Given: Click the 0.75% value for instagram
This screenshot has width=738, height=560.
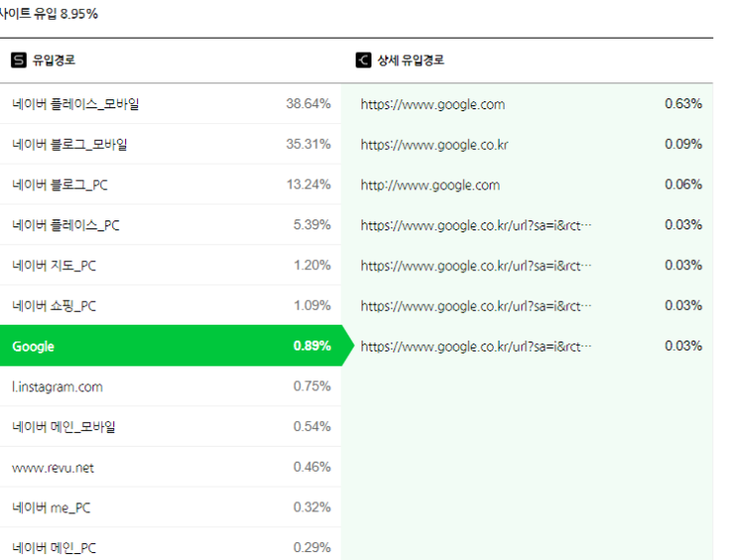Looking at the screenshot, I should click(312, 386).
